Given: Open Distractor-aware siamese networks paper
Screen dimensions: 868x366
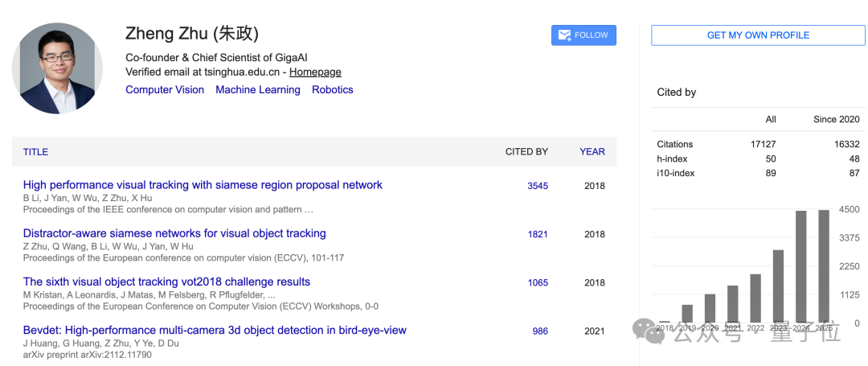Looking at the screenshot, I should pos(174,233).
